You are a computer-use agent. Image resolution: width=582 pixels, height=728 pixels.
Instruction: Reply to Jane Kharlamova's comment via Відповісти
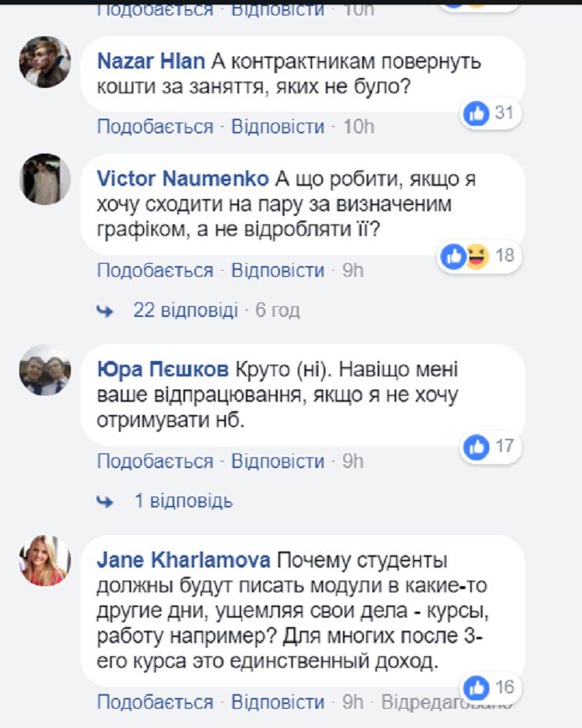pyautogui.click(x=278, y=702)
